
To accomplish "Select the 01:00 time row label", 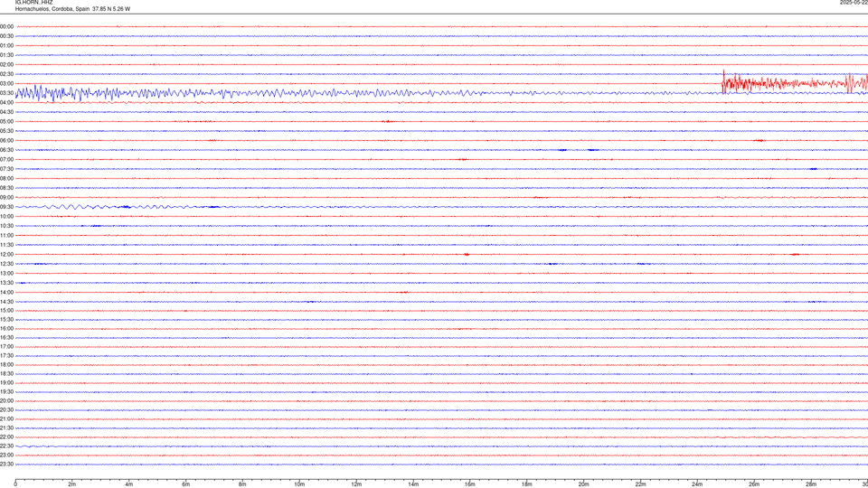I will (6, 45).
